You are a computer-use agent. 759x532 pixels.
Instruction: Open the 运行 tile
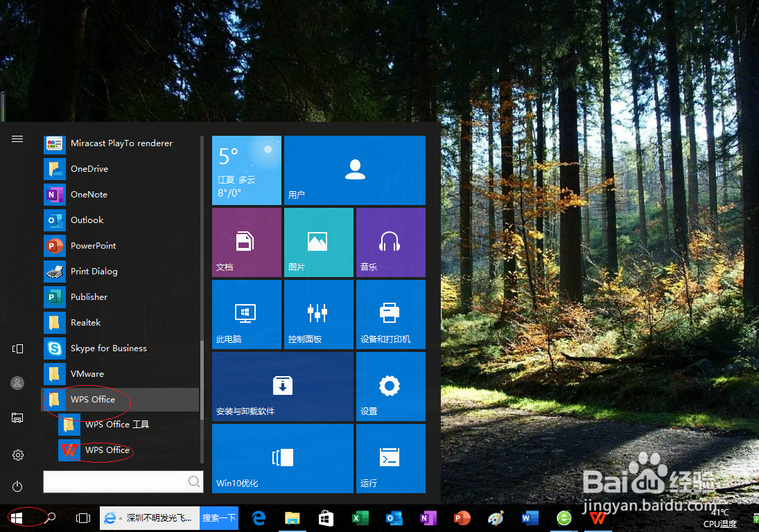coord(391,459)
